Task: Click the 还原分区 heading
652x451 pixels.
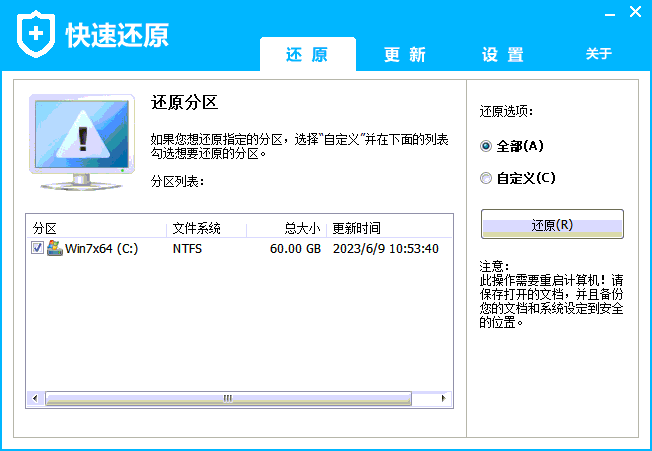Action: point(185,102)
